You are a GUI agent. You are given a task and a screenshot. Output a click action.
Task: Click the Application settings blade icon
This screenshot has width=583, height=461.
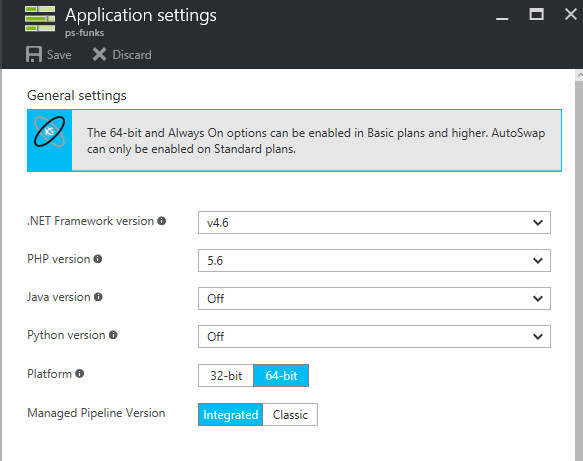pos(40,19)
